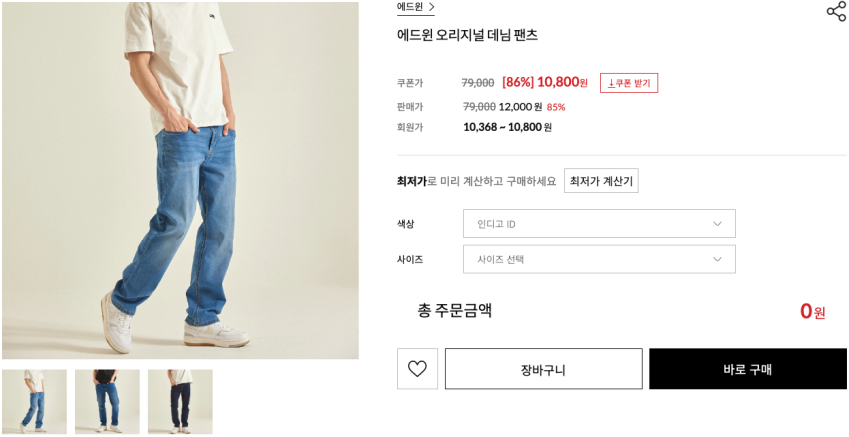Viewport: 849px width, 437px height.
Task: Show the second front-view jeans thumbnail
Action: [x=107, y=402]
